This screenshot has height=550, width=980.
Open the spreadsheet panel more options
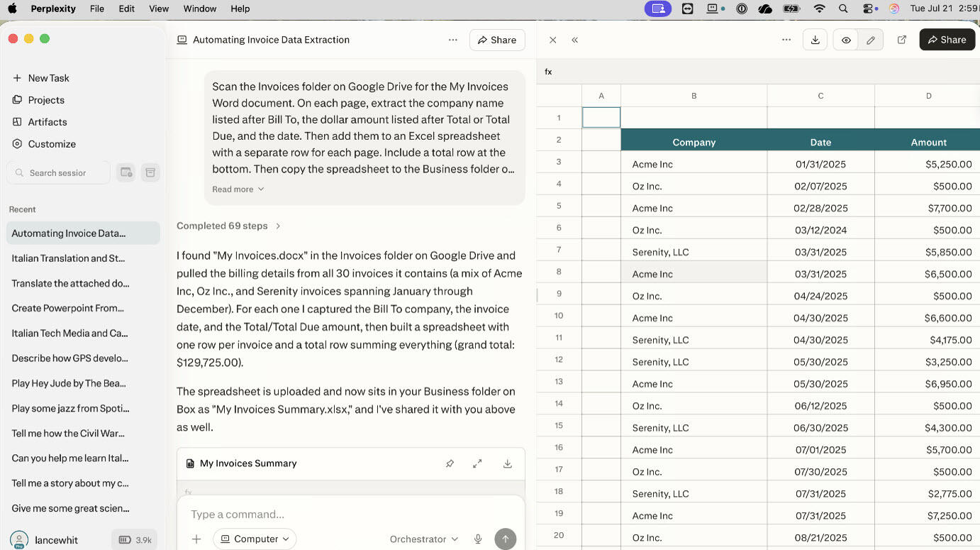pyautogui.click(x=786, y=40)
